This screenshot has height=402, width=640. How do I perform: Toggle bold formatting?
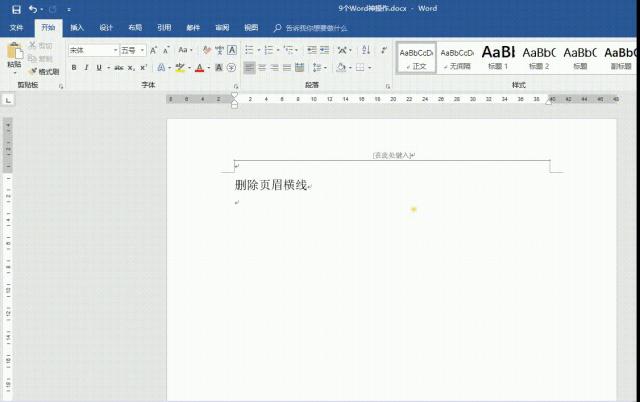pos(74,68)
